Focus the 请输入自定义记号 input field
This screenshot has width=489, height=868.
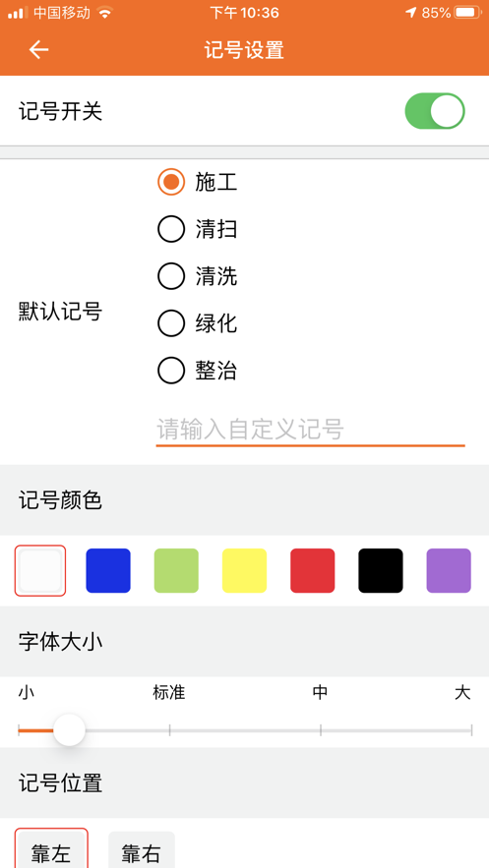tap(310, 430)
